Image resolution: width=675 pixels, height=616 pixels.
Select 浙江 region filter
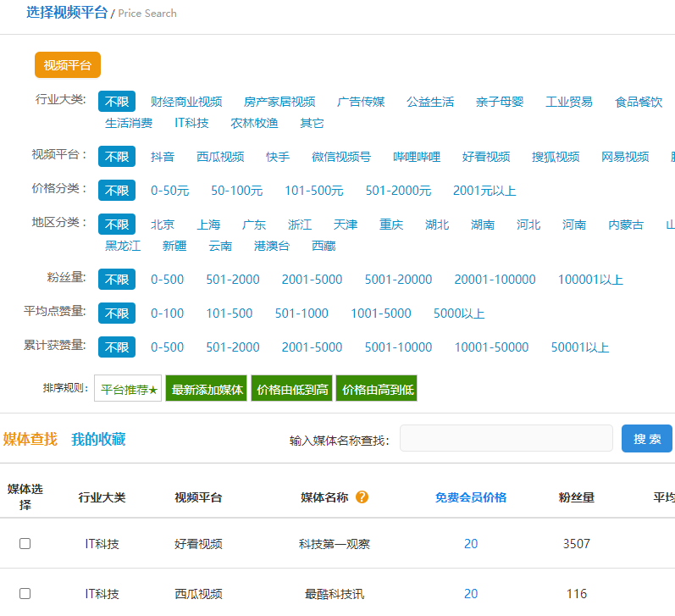(x=300, y=225)
